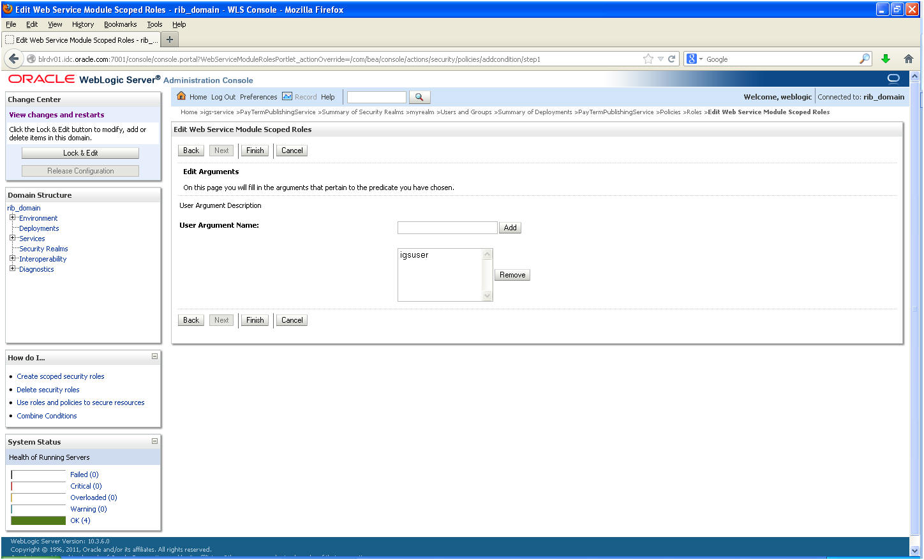Click the Log Out link

223,97
